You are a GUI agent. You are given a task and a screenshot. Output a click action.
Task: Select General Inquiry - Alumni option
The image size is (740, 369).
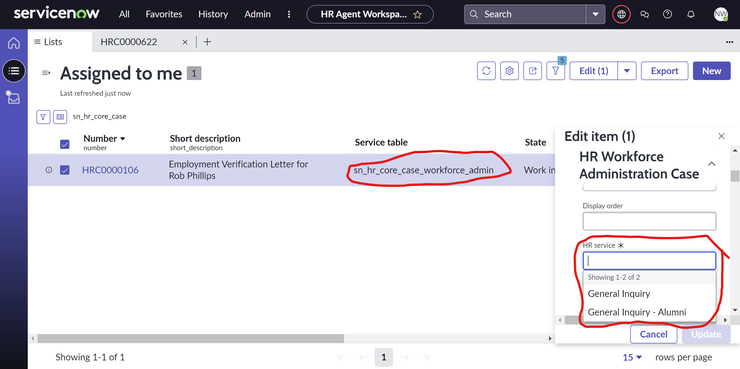click(x=649, y=312)
